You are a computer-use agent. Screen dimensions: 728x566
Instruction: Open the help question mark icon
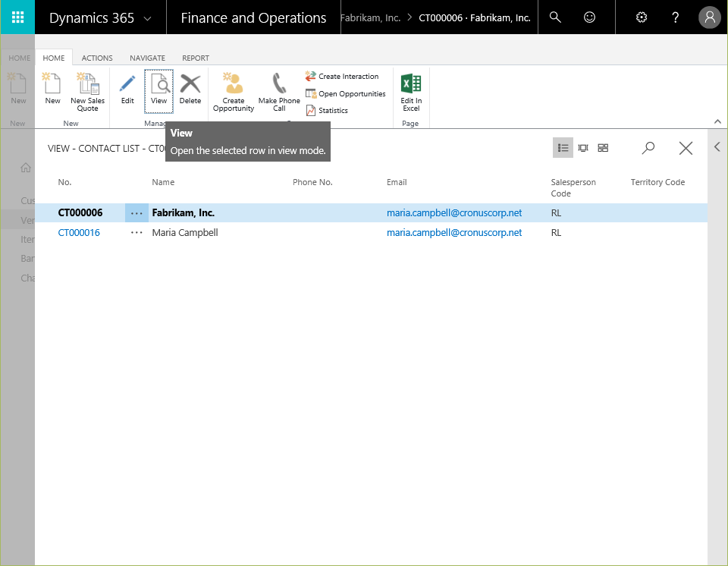click(675, 17)
